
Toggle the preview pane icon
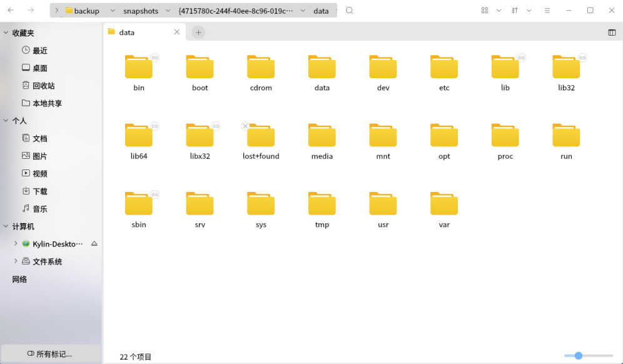[612, 33]
